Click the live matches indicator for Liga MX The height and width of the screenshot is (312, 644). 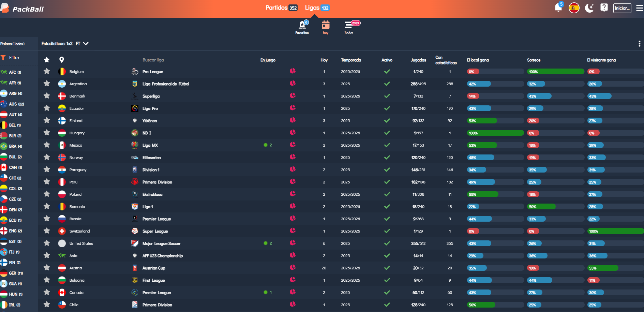click(x=268, y=145)
